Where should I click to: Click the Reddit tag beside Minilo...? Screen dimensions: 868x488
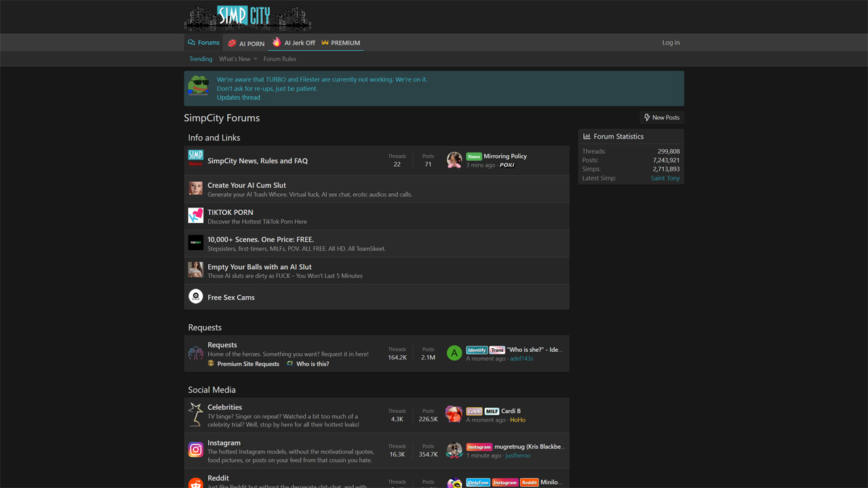[x=530, y=483]
